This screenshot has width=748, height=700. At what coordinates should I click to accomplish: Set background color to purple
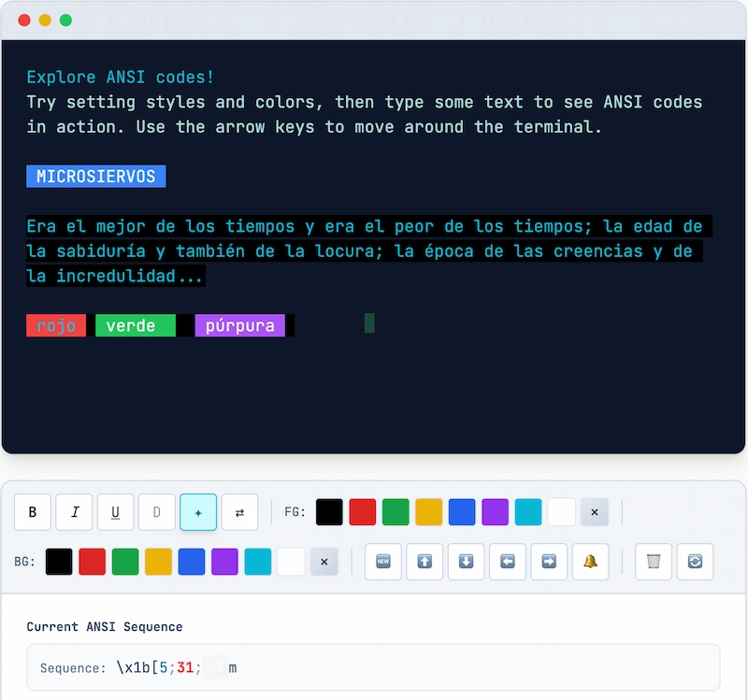(224, 562)
